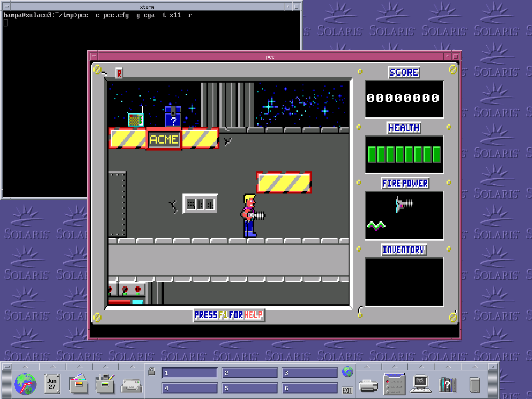
Task: Open the Help Manager books icon
Action: (447, 384)
